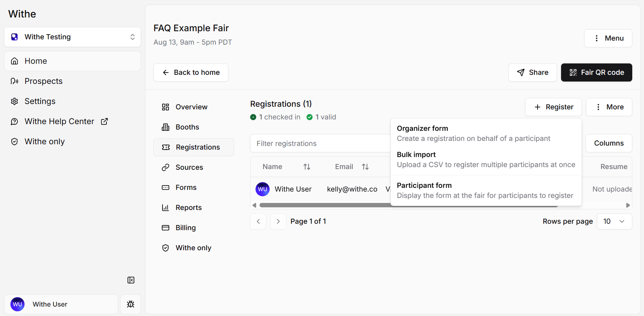Open the Forms tab
Screen dimensions: 644x316
pos(194,187)
